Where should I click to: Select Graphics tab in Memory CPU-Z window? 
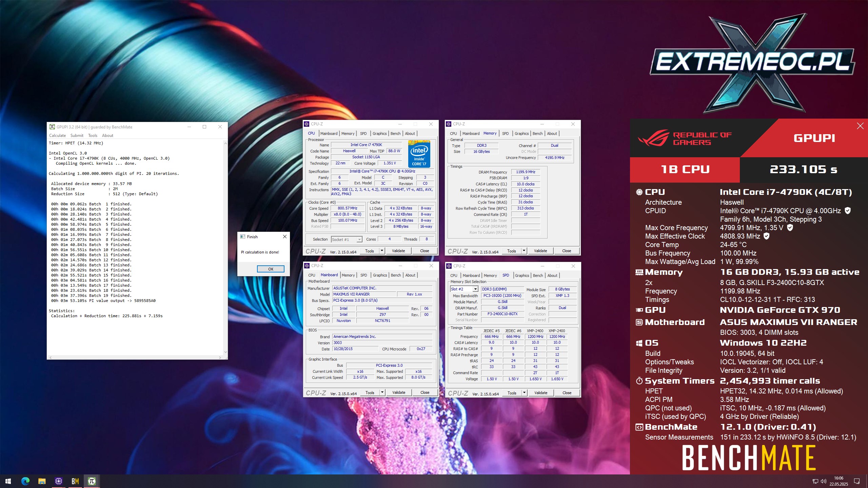[521, 134]
